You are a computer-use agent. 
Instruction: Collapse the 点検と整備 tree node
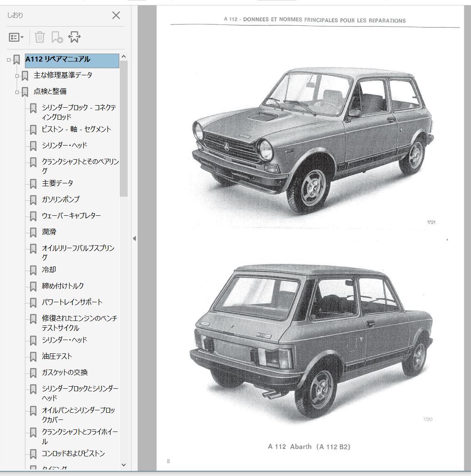point(17,92)
